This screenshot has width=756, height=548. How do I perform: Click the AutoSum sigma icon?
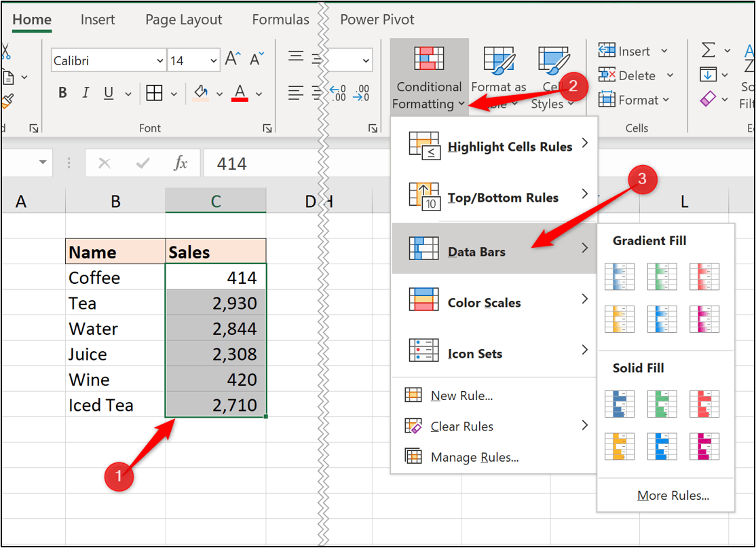click(x=707, y=49)
